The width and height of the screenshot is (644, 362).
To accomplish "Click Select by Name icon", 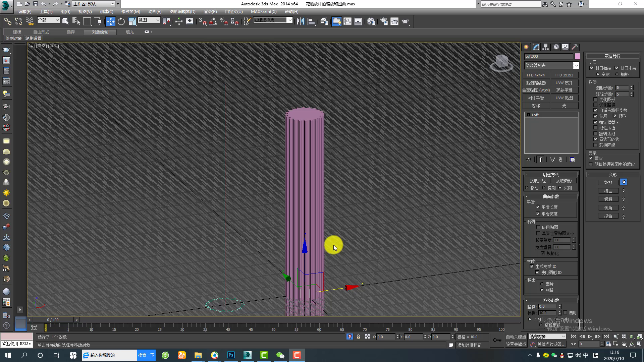I will 76,21.
